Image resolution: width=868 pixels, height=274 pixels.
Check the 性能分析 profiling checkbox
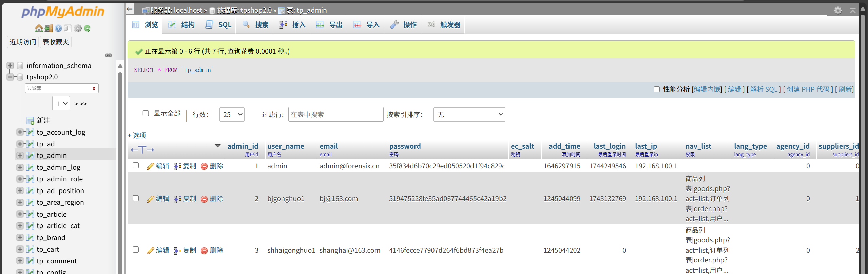coord(657,89)
